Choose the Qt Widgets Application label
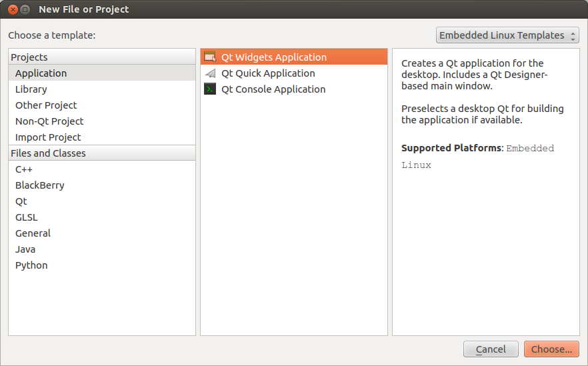588x366 pixels. tap(274, 57)
